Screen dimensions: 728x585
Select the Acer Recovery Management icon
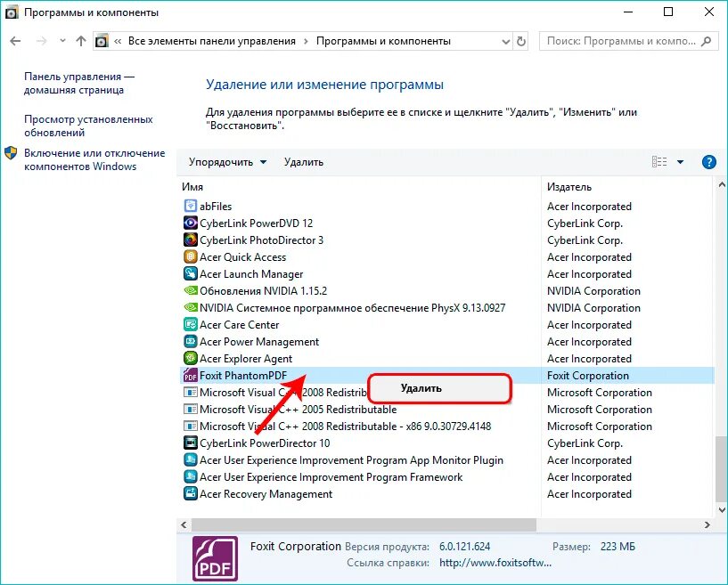coord(191,493)
